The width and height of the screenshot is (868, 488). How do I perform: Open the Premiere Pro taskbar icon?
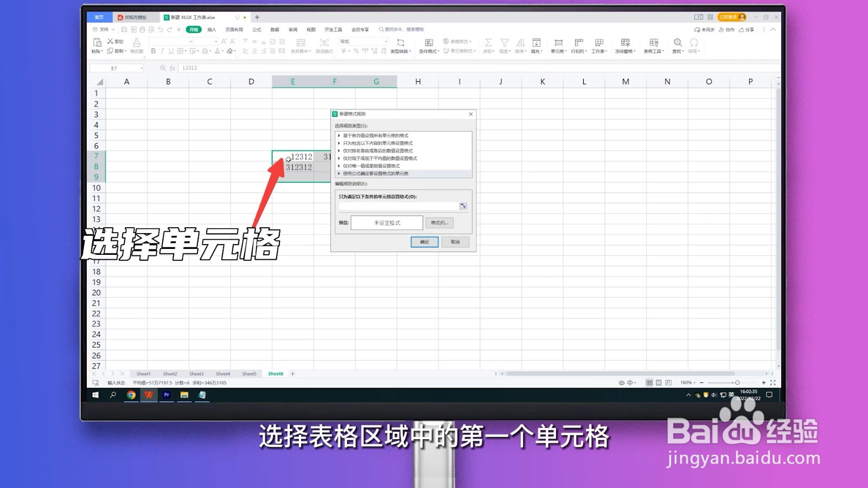coord(167,395)
